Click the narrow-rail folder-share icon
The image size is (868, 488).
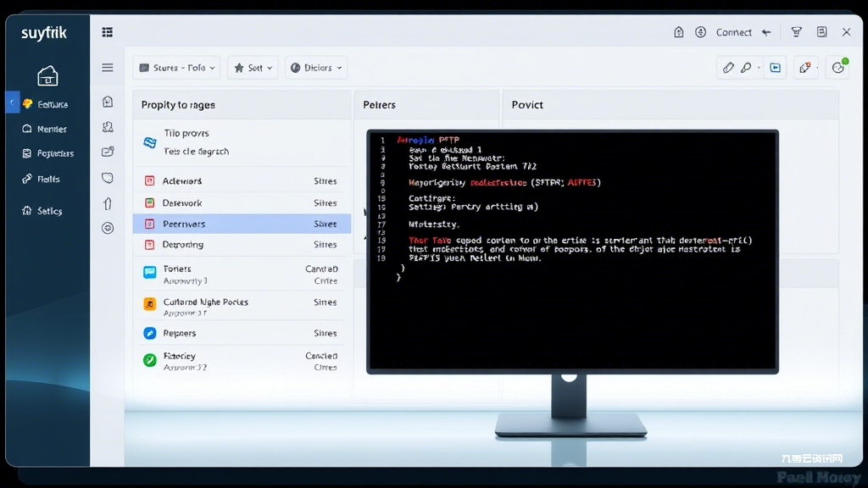(108, 152)
